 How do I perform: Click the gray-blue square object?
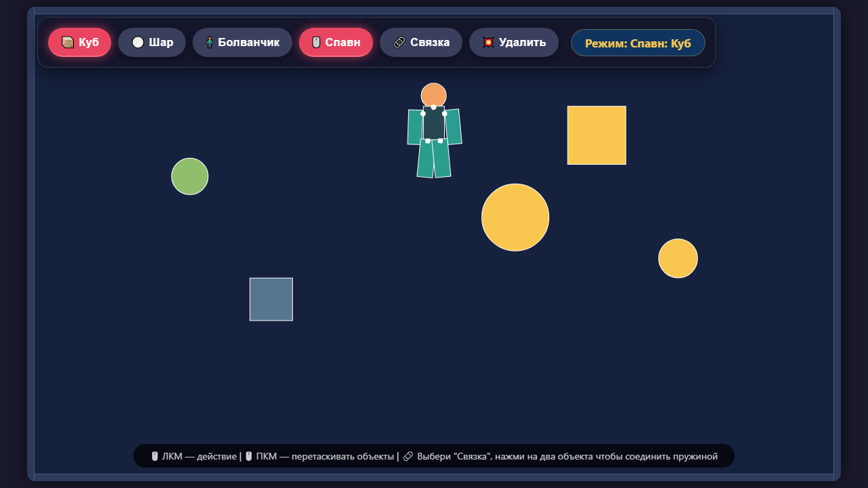pyautogui.click(x=271, y=299)
